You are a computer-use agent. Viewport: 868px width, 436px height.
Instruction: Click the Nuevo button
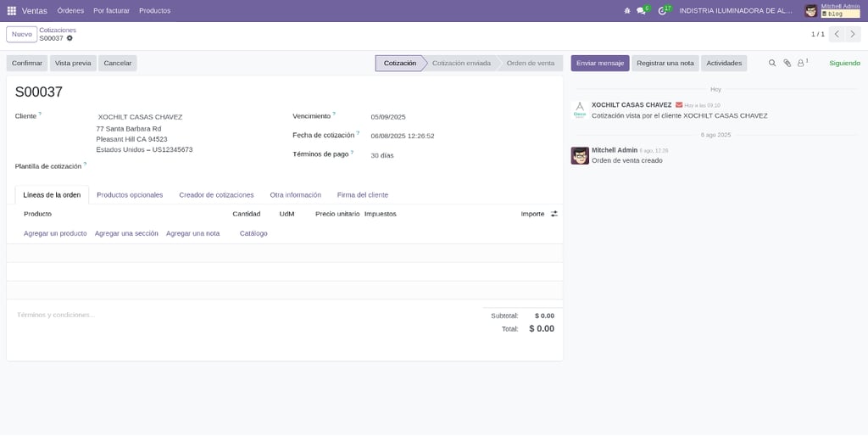21,34
